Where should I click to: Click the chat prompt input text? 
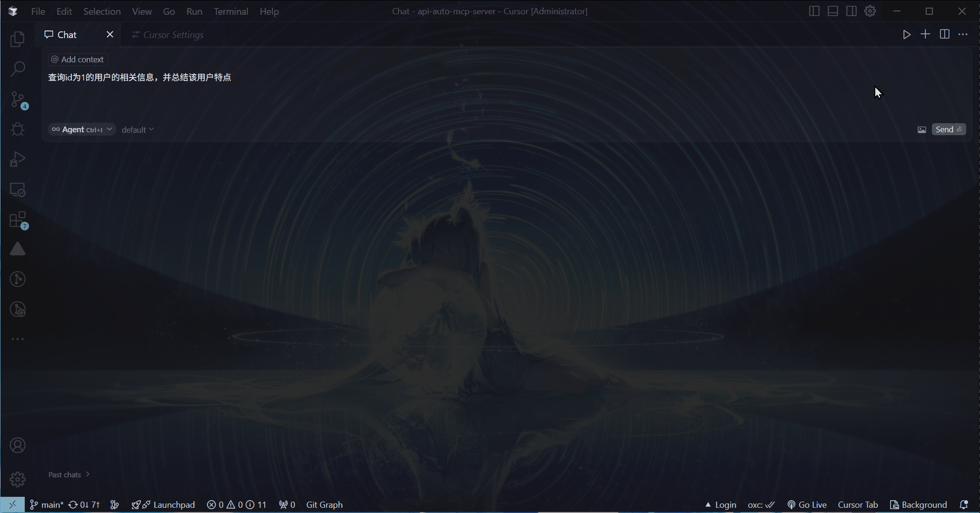point(139,77)
